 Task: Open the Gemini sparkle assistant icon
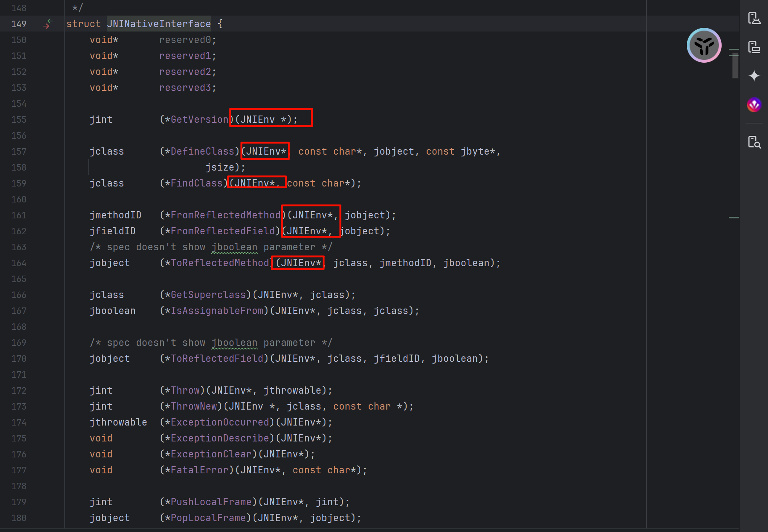(x=754, y=76)
